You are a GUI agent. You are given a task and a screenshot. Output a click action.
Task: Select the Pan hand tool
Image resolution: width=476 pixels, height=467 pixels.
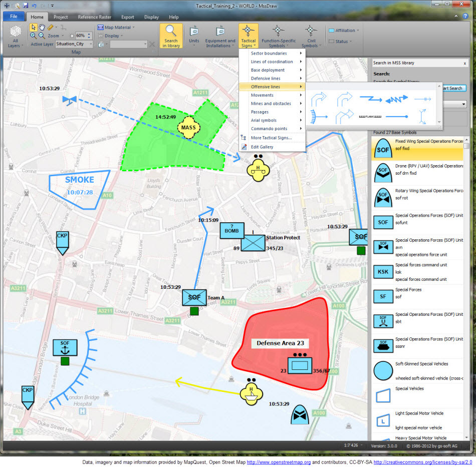(42, 28)
